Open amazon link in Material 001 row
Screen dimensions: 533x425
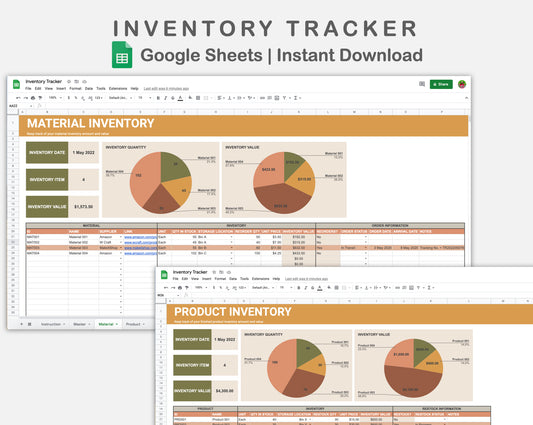pyautogui.click(x=141, y=237)
